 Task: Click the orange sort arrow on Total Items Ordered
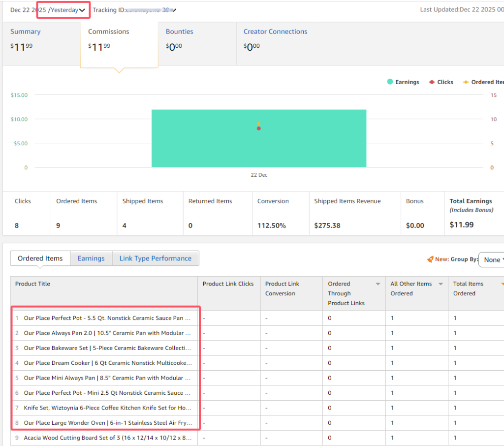502,284
